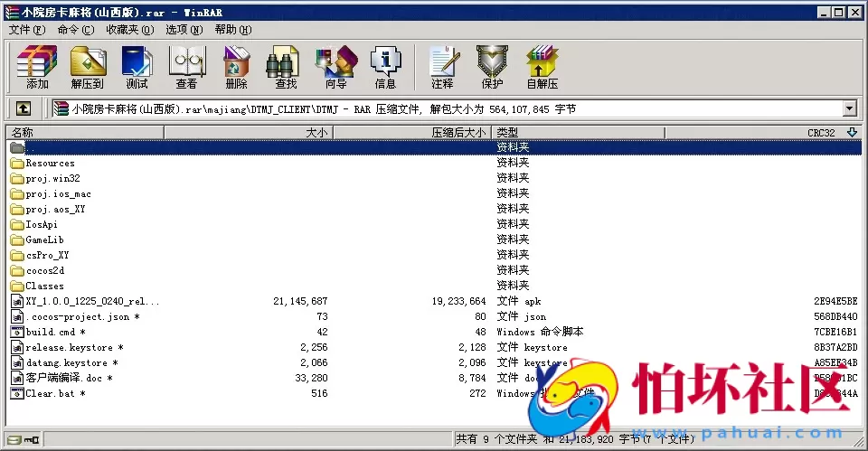Image resolution: width=868 pixels, height=451 pixels.
Task: Click the WinRAR title bar icon
Action: pyautogui.click(x=12, y=12)
